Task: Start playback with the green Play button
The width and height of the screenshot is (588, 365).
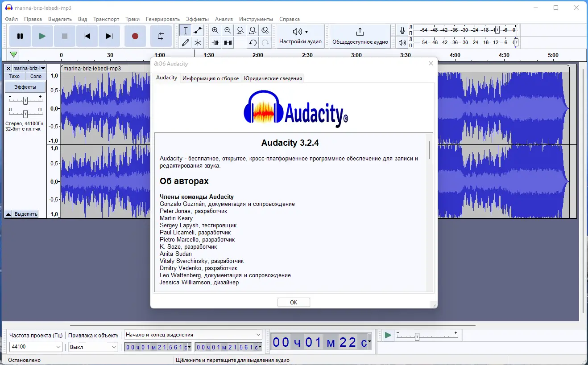Action: [x=42, y=36]
